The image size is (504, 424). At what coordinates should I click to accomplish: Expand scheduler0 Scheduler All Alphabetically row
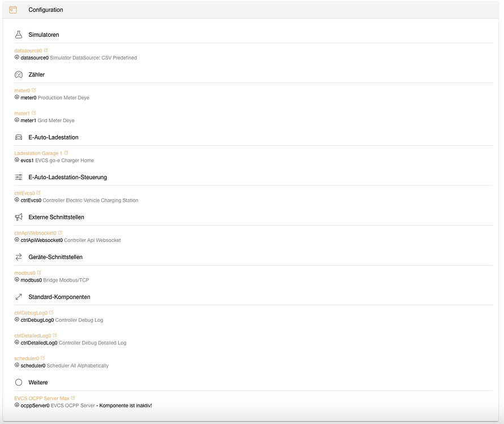(17, 366)
